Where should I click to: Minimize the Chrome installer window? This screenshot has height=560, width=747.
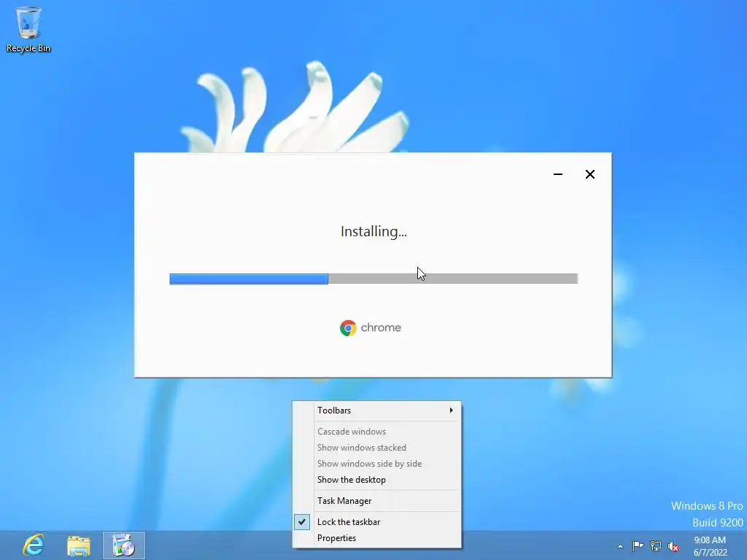click(558, 174)
